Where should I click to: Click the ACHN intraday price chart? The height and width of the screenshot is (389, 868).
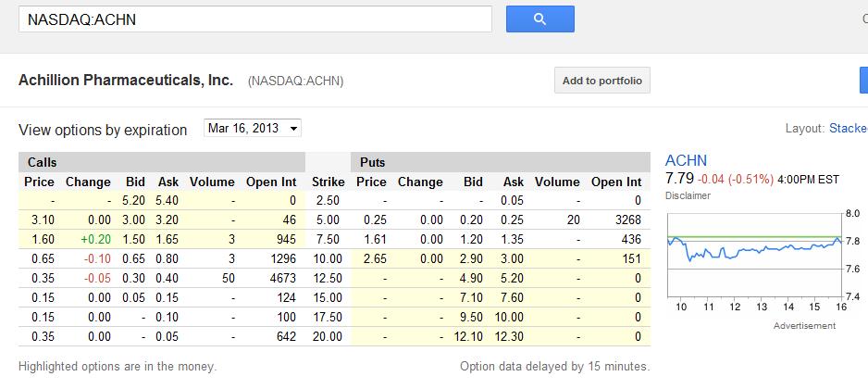coord(754,255)
